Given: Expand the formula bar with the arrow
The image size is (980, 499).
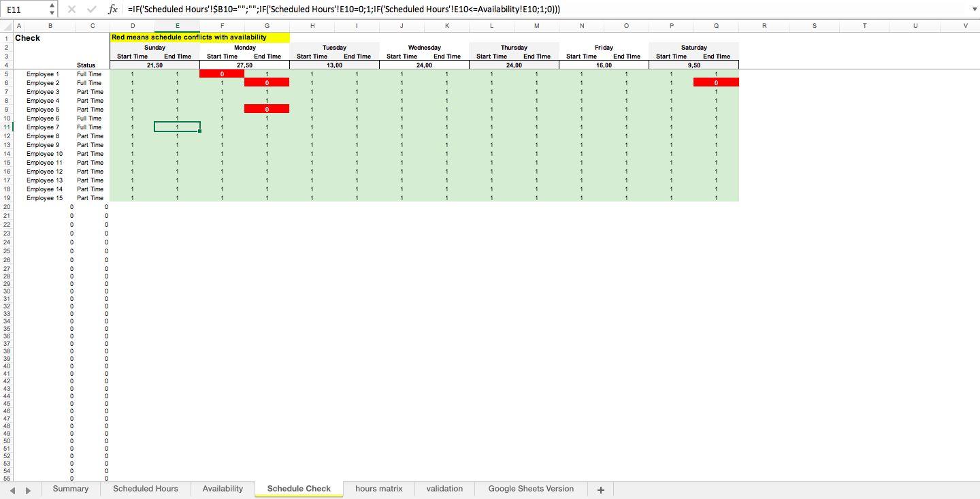Looking at the screenshot, I should (973, 10).
